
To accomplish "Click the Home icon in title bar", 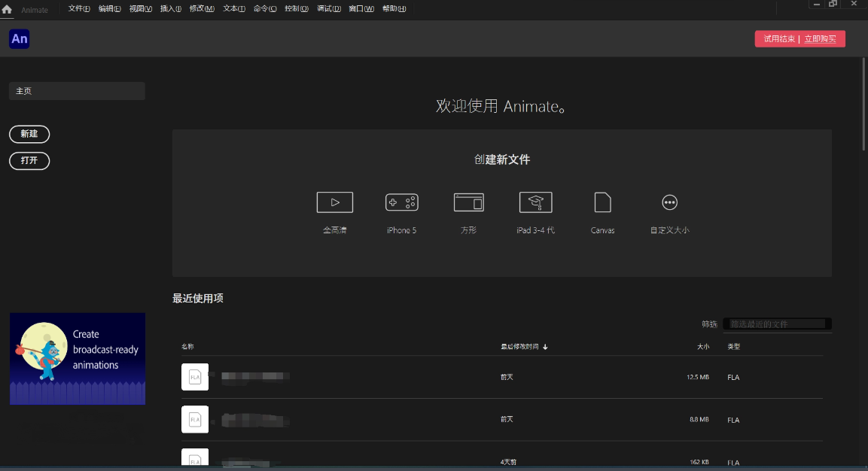I will point(7,10).
